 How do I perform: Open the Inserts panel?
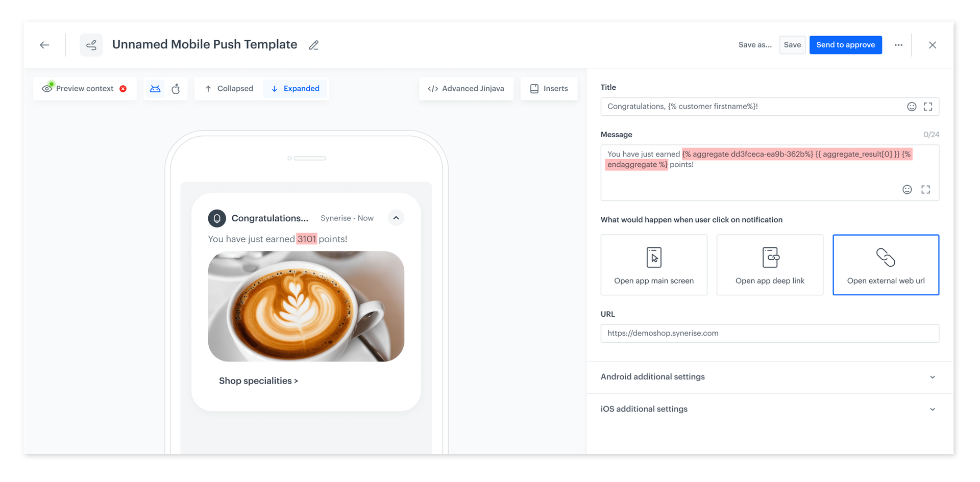coord(549,88)
